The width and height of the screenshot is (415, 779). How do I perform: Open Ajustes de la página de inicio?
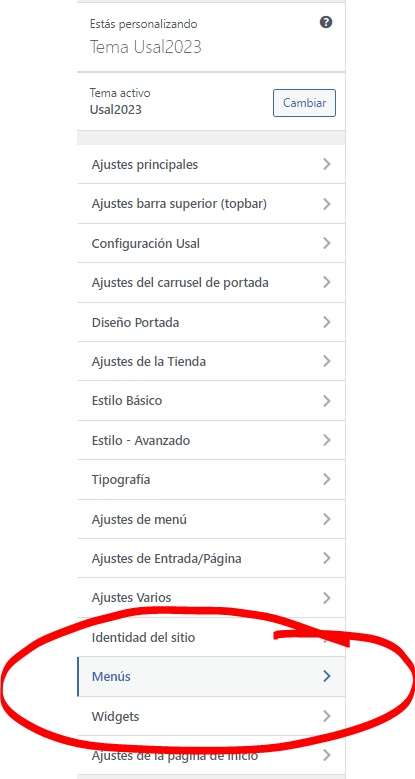(211, 756)
